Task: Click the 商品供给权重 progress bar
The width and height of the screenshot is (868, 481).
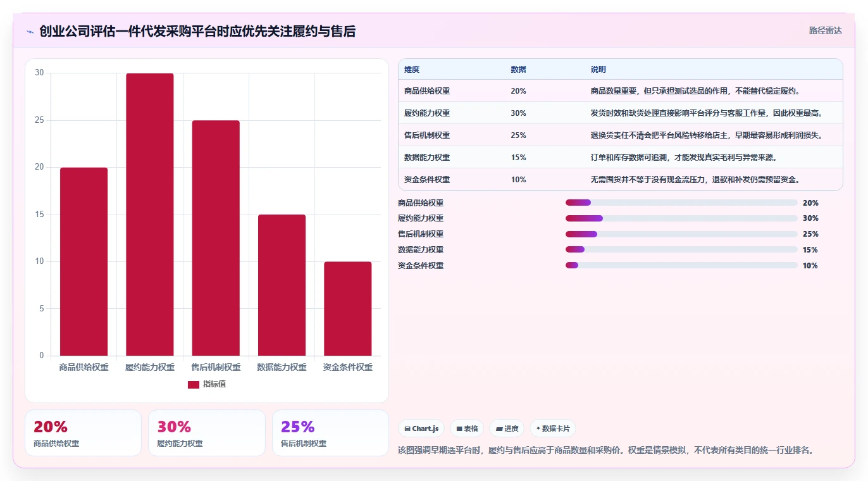Action: pos(681,203)
